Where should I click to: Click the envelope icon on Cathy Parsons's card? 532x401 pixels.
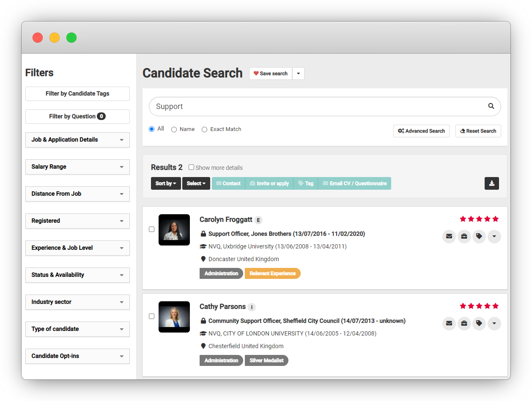pos(449,323)
